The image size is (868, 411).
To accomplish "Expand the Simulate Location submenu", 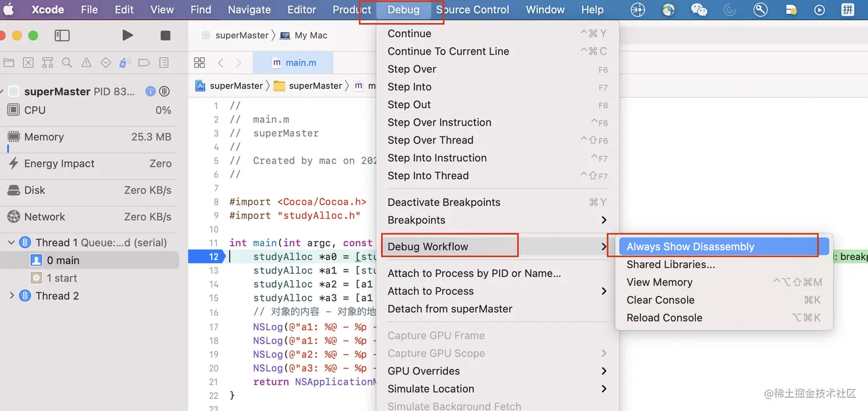I will pos(497,389).
